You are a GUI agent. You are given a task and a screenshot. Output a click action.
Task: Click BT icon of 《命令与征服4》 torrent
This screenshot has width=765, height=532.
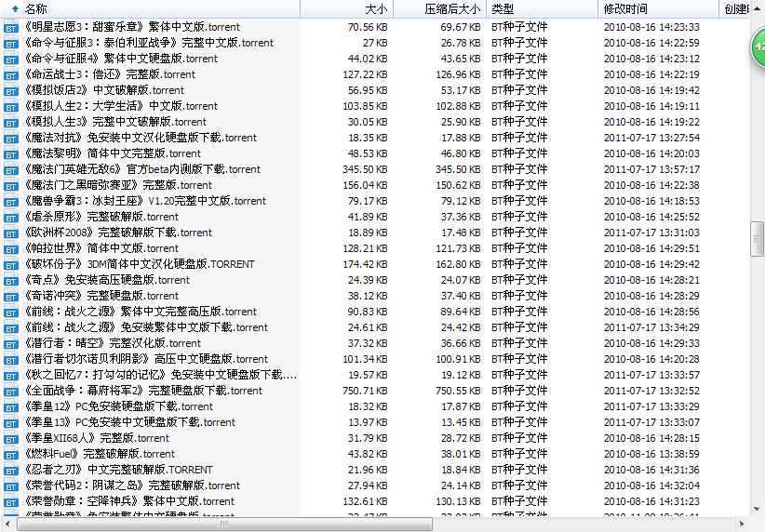[11, 59]
